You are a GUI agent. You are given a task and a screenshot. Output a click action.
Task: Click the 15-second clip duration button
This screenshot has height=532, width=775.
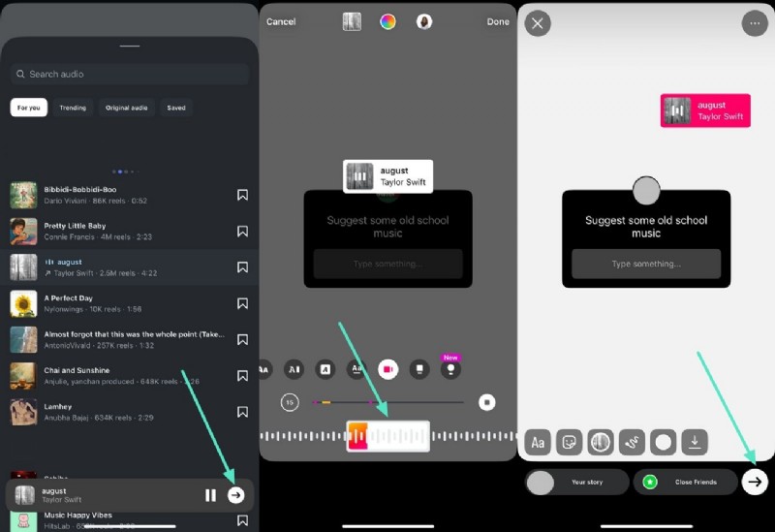[290, 402]
